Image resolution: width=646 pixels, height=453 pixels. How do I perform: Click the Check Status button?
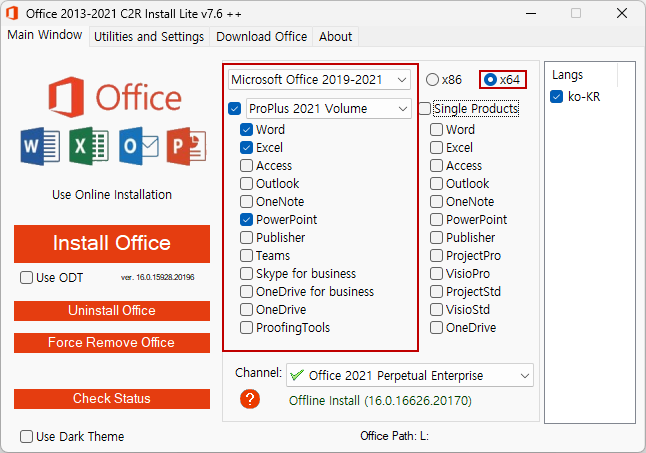112,399
